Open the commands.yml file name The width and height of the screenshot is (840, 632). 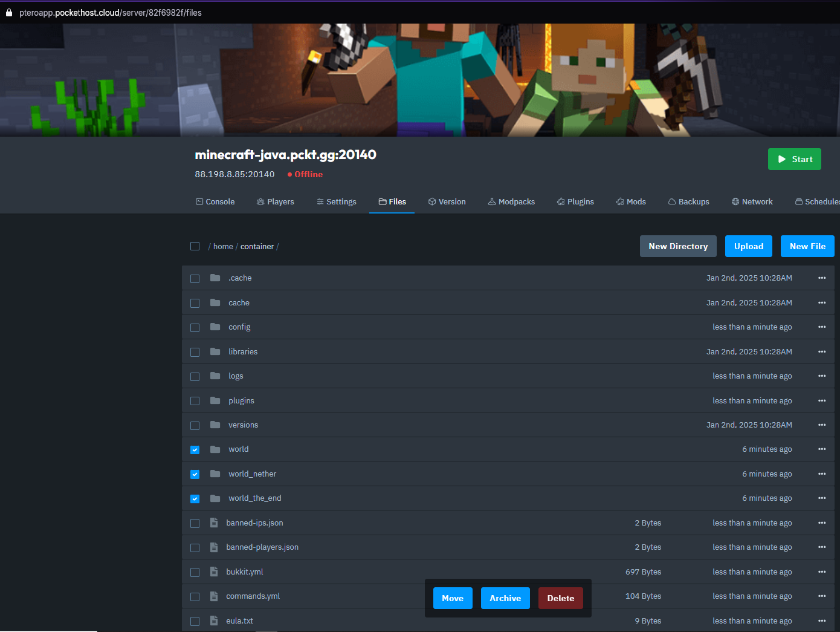click(x=253, y=596)
